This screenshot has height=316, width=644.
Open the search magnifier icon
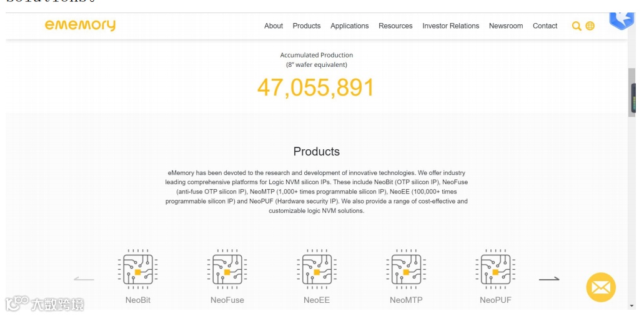click(577, 26)
